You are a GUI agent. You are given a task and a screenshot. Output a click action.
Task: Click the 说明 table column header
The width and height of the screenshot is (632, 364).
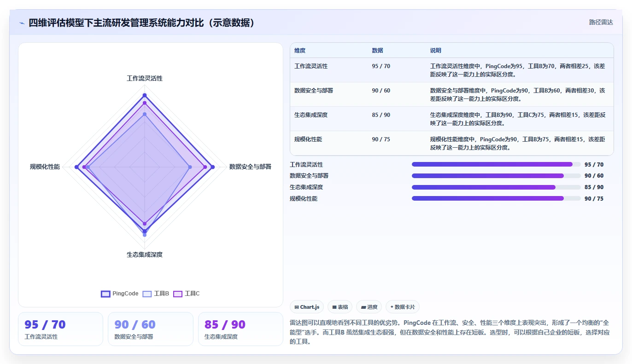coord(435,51)
